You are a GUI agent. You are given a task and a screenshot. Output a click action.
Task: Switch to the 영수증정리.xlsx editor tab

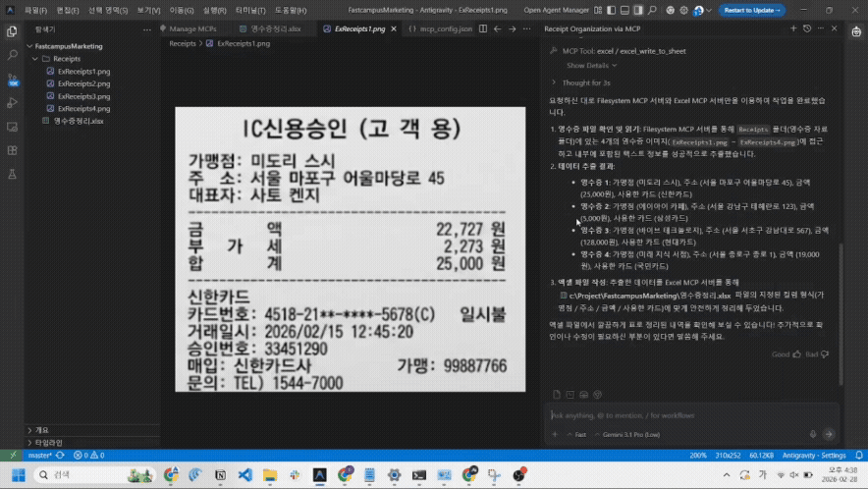[x=275, y=28]
